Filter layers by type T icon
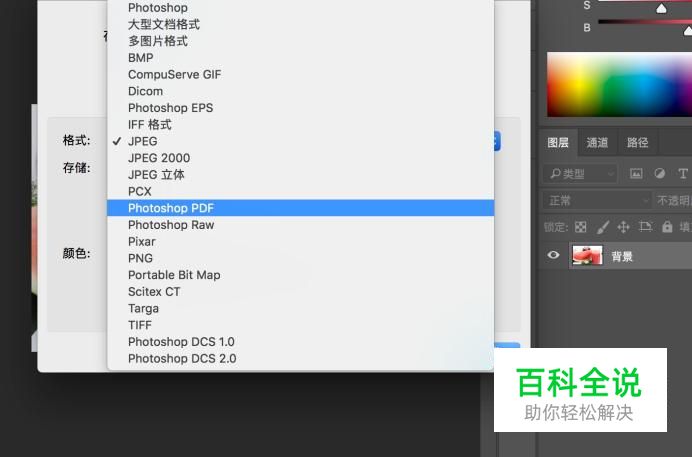The width and height of the screenshot is (692, 457). (683, 174)
